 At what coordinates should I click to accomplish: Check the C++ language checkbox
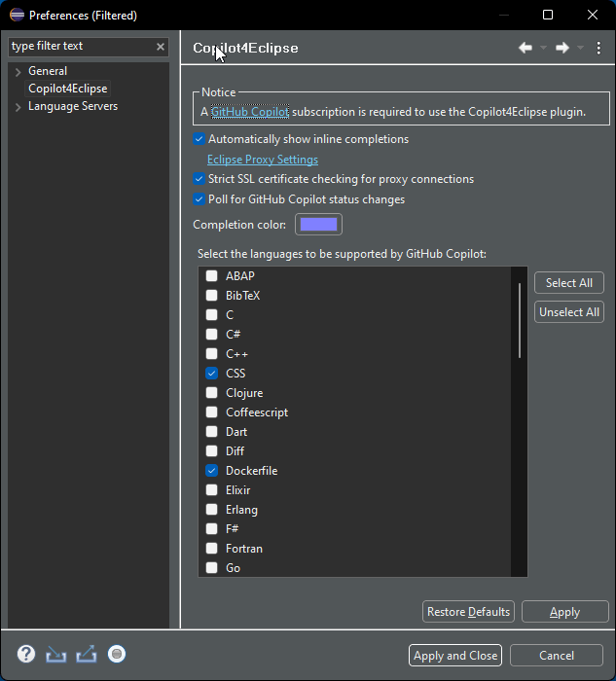211,353
